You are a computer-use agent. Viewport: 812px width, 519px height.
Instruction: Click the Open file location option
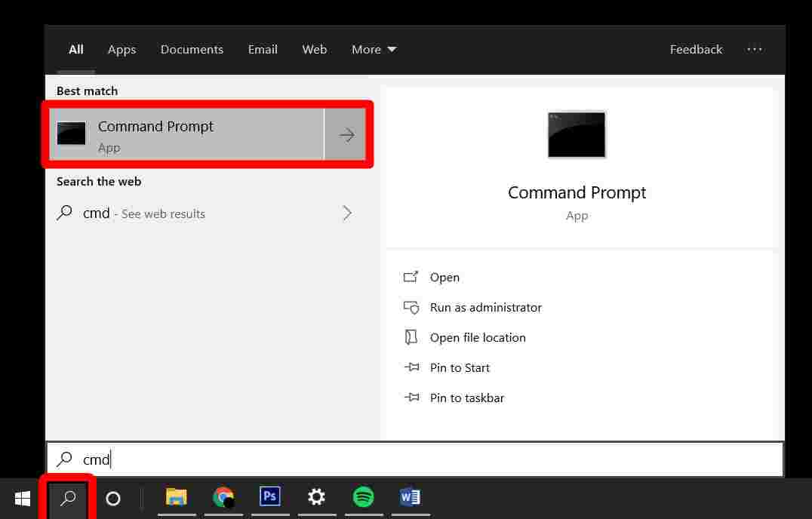[x=478, y=337]
